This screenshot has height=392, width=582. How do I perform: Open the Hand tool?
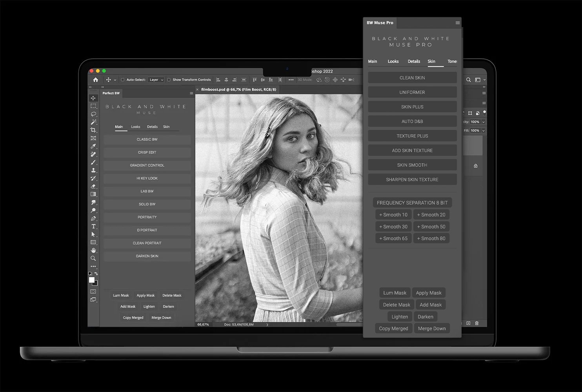pos(93,250)
